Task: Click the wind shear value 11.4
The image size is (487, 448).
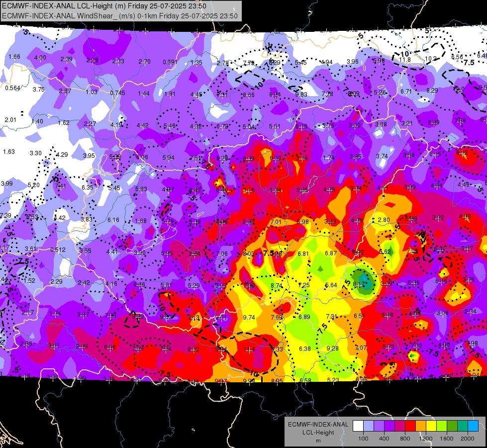Action: pos(249,349)
